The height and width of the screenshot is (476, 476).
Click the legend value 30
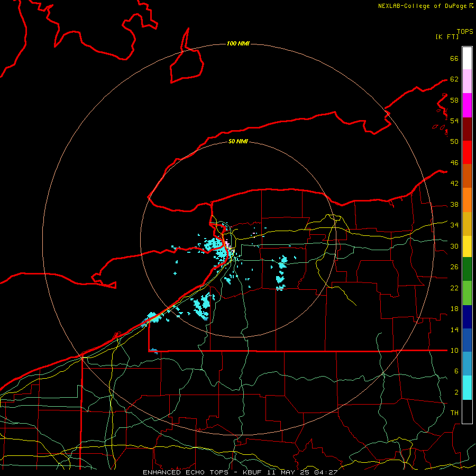(x=454, y=246)
